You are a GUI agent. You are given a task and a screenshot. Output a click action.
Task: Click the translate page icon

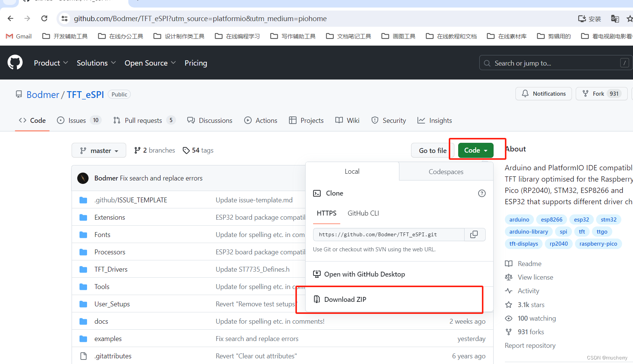pos(615,18)
